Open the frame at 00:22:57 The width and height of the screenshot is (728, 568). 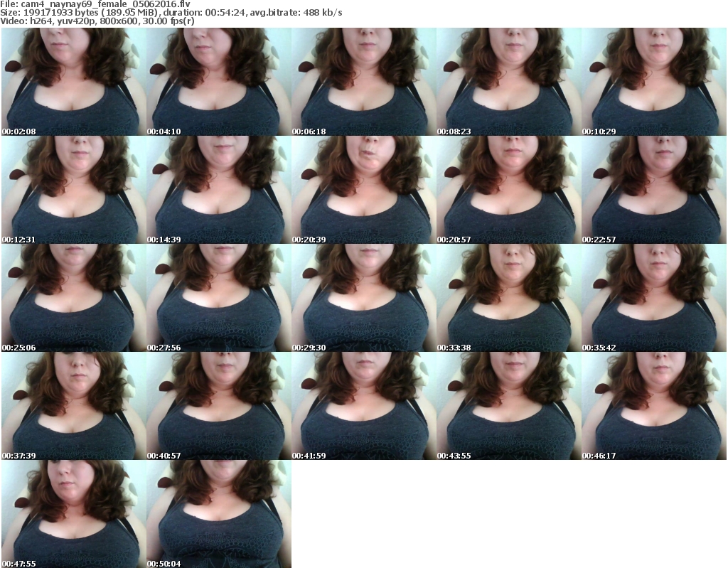pyautogui.click(x=654, y=190)
